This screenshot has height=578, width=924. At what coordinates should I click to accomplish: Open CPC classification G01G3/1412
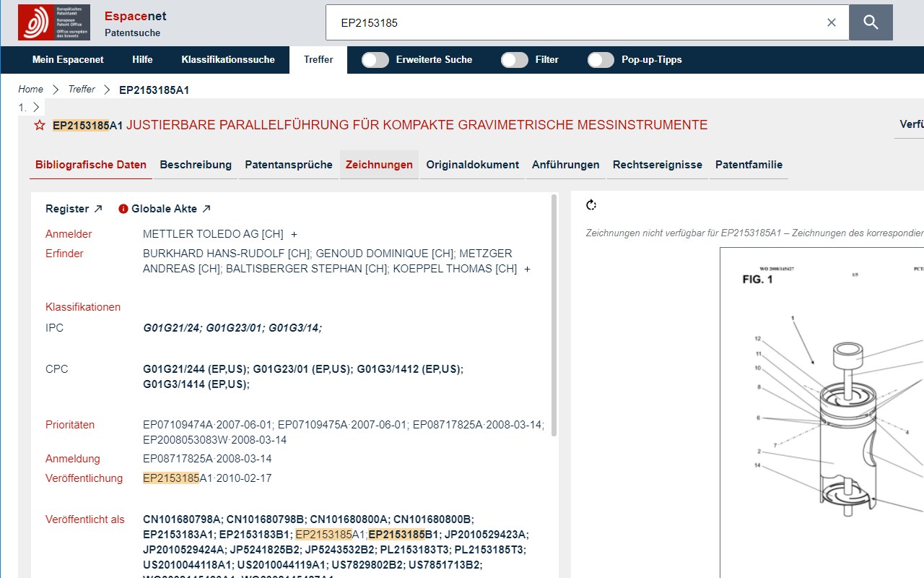click(409, 369)
